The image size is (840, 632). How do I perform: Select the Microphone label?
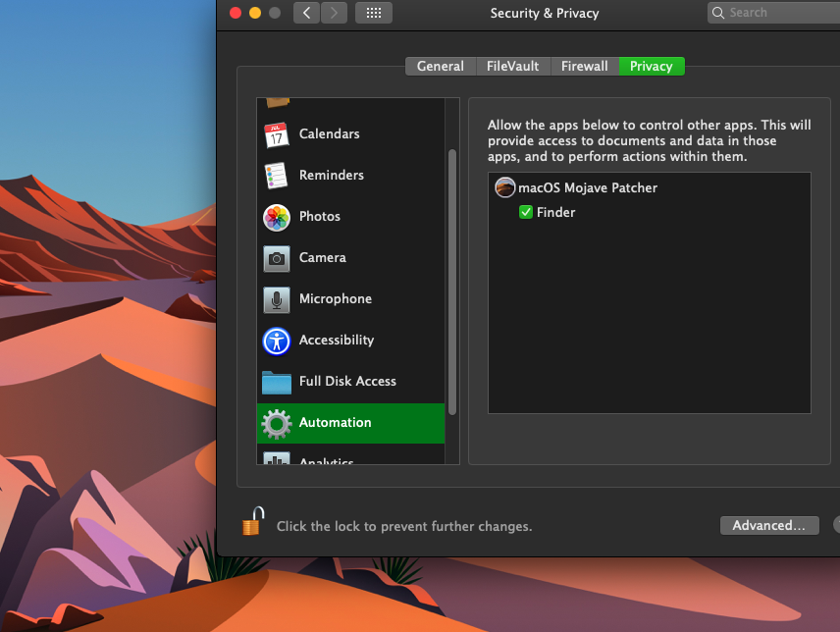tap(336, 299)
